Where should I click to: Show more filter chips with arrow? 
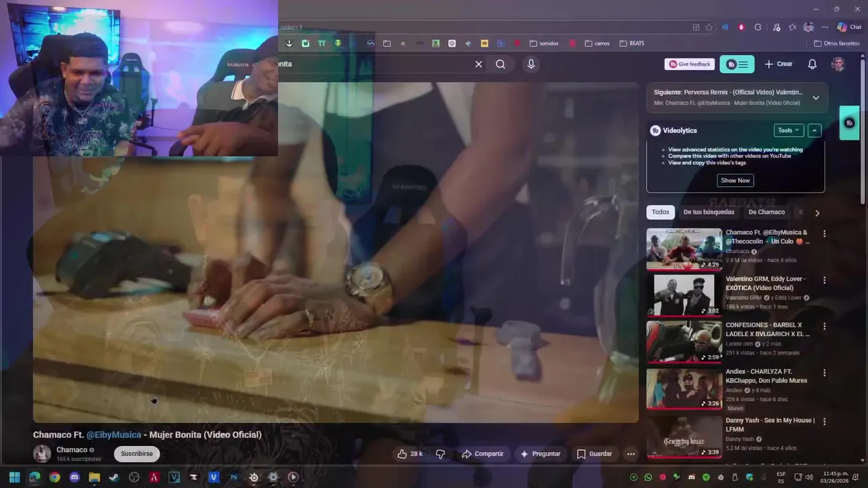pos(817,213)
